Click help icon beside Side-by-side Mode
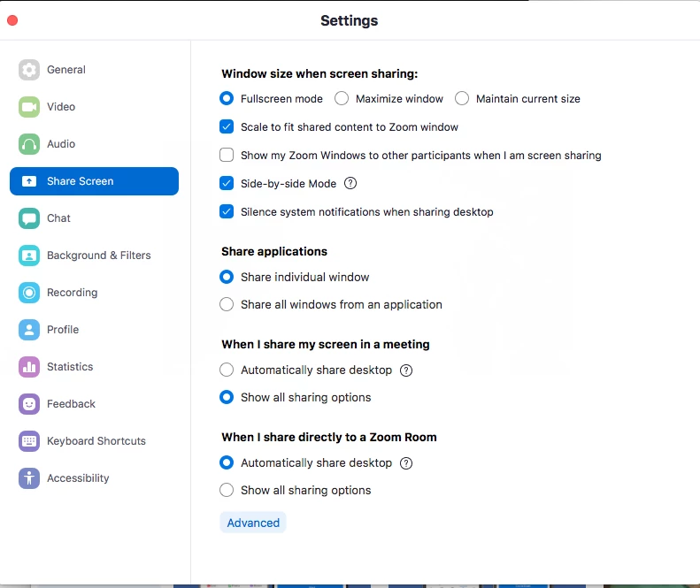Viewport: 700px width, 588px height. point(350,183)
